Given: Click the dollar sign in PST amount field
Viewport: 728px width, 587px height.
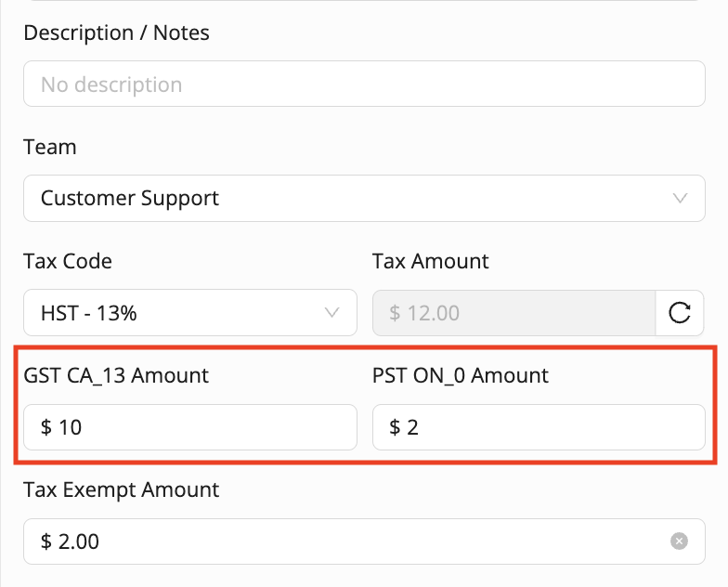Looking at the screenshot, I should coord(395,427).
